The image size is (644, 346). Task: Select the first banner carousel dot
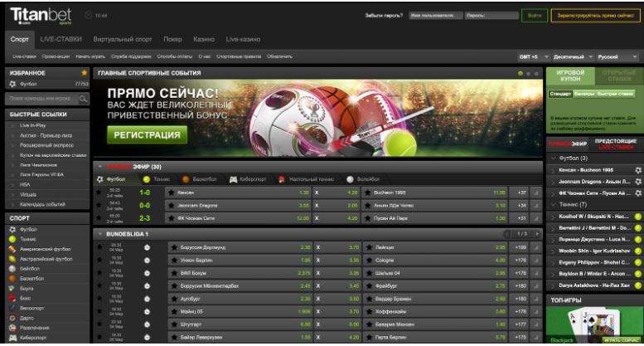click(518, 74)
